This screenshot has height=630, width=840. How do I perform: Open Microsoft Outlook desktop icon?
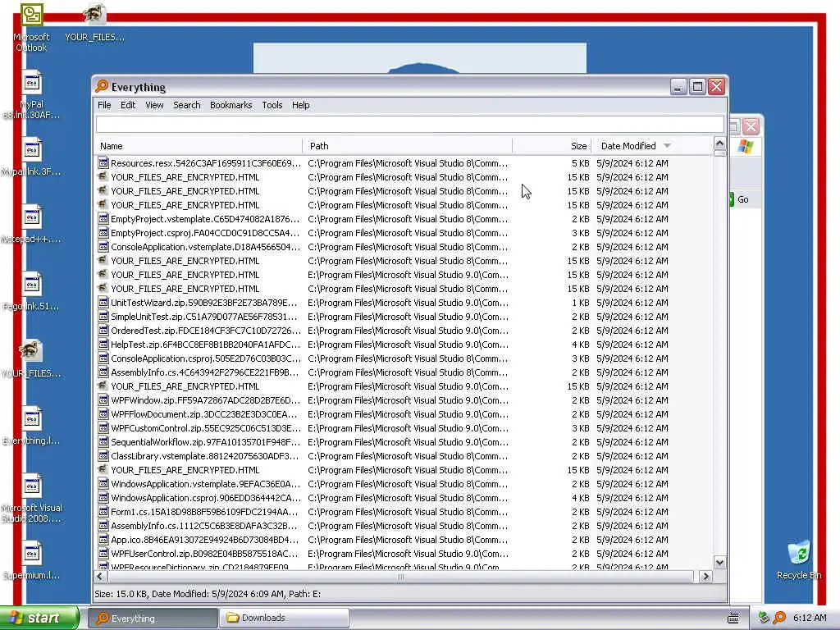[x=31, y=27]
